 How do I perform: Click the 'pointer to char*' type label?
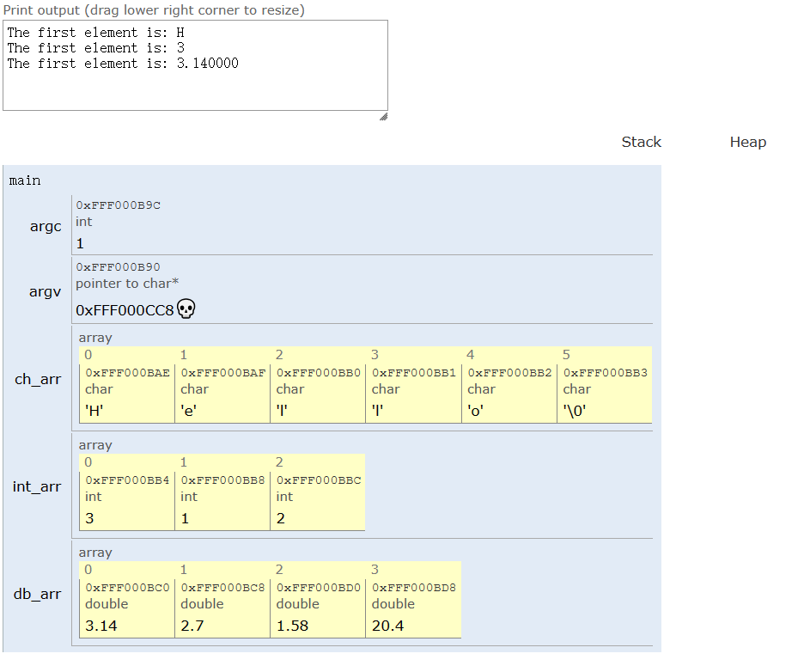(127, 284)
